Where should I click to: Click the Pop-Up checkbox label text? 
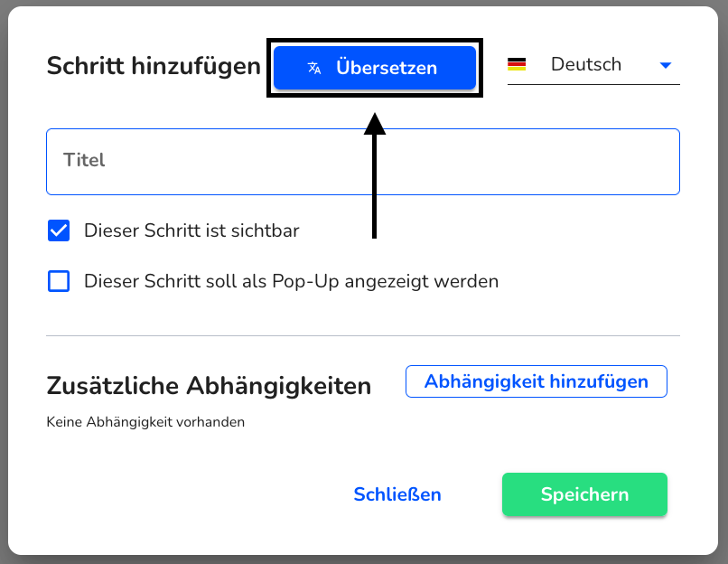[x=292, y=281]
